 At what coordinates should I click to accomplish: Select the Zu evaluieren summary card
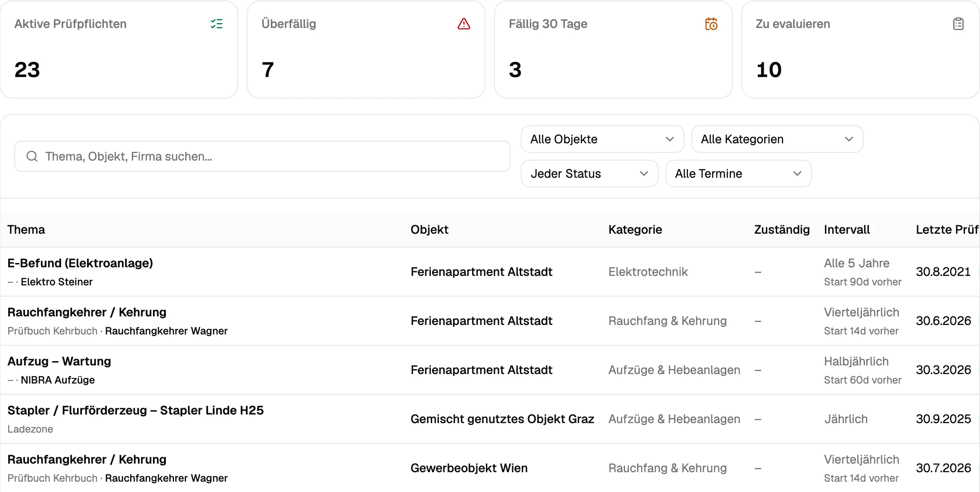[860, 50]
